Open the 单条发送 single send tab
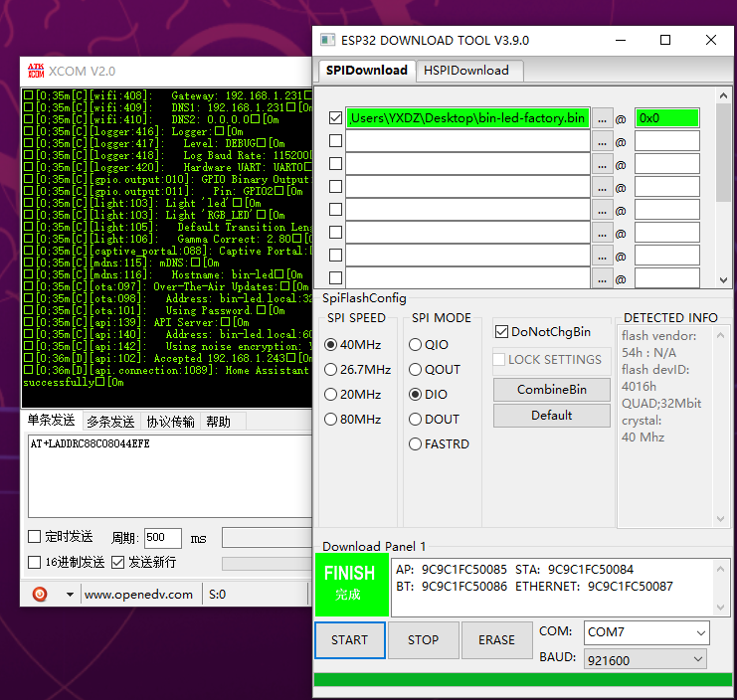The height and width of the screenshot is (700, 737). (x=52, y=420)
